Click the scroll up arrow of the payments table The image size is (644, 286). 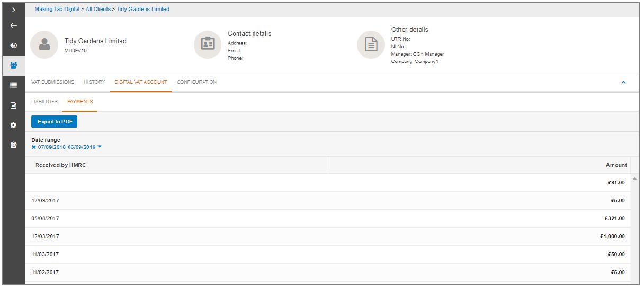pos(634,178)
